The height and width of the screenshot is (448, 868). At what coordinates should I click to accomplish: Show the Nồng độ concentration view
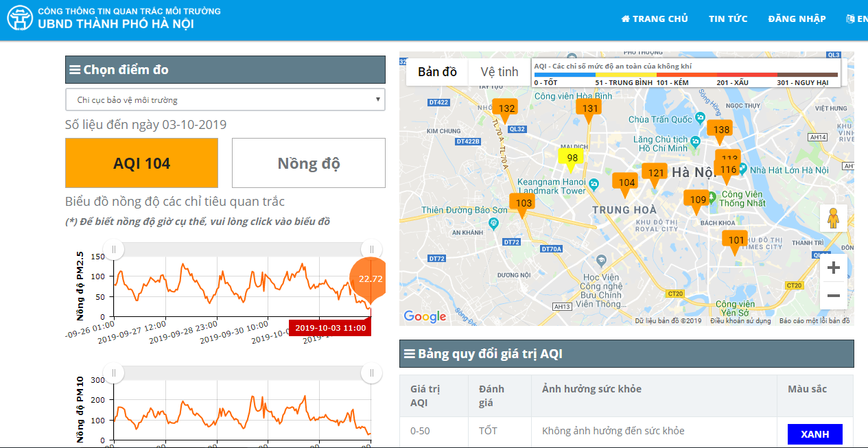pos(308,163)
